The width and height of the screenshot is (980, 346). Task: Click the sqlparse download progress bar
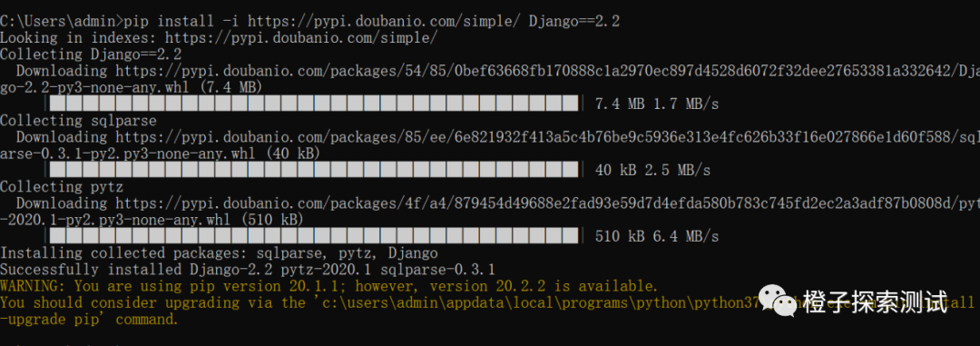pos(314,170)
